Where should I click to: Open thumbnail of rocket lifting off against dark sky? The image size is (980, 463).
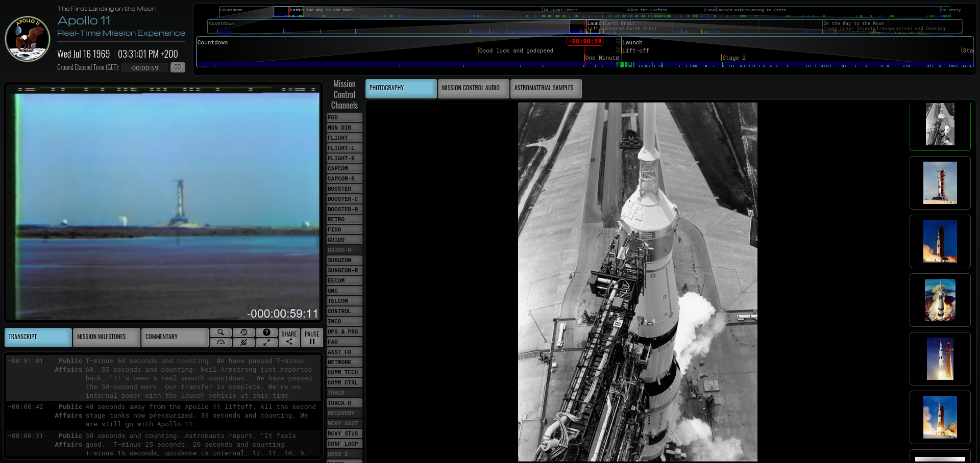coord(940,242)
